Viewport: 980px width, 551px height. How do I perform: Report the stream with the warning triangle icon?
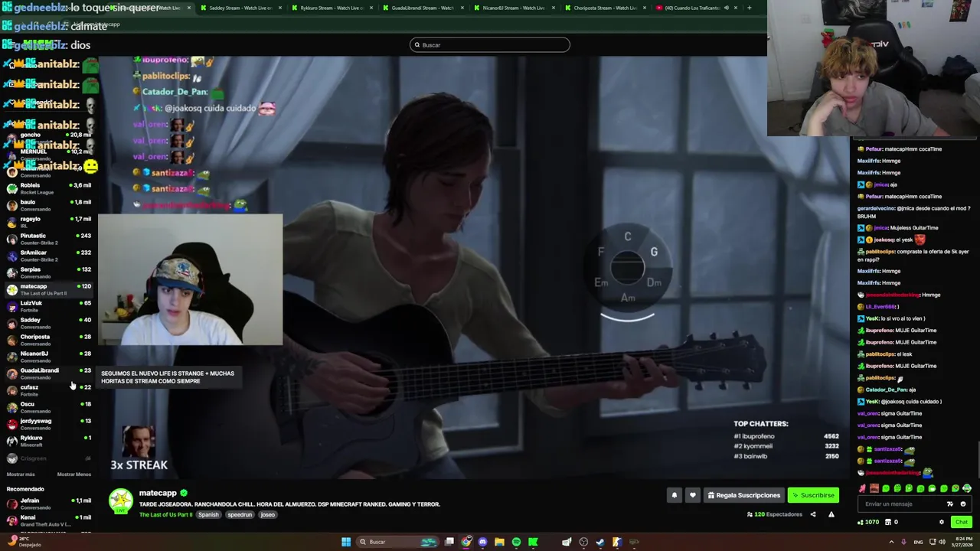click(831, 514)
